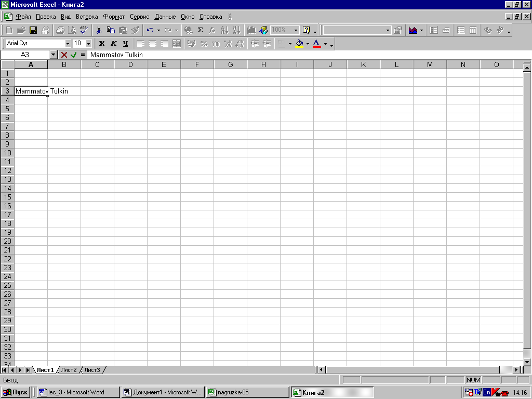Click the Print printer icon

(60, 30)
